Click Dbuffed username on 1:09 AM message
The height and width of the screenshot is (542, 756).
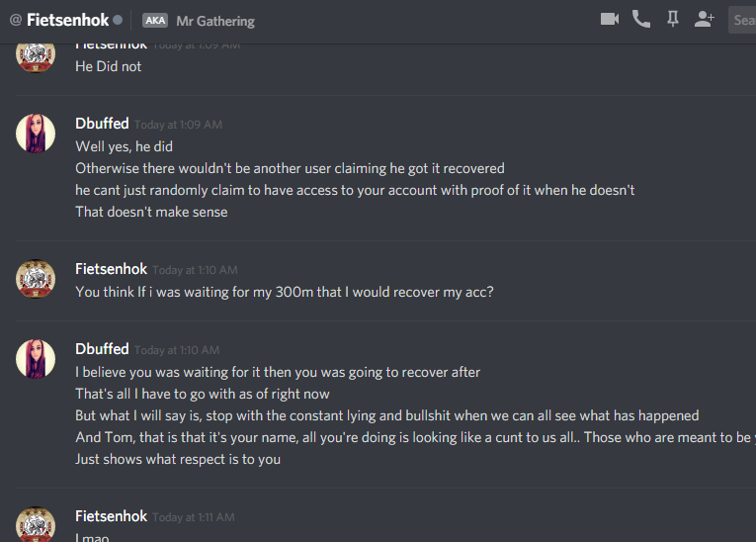(102, 124)
